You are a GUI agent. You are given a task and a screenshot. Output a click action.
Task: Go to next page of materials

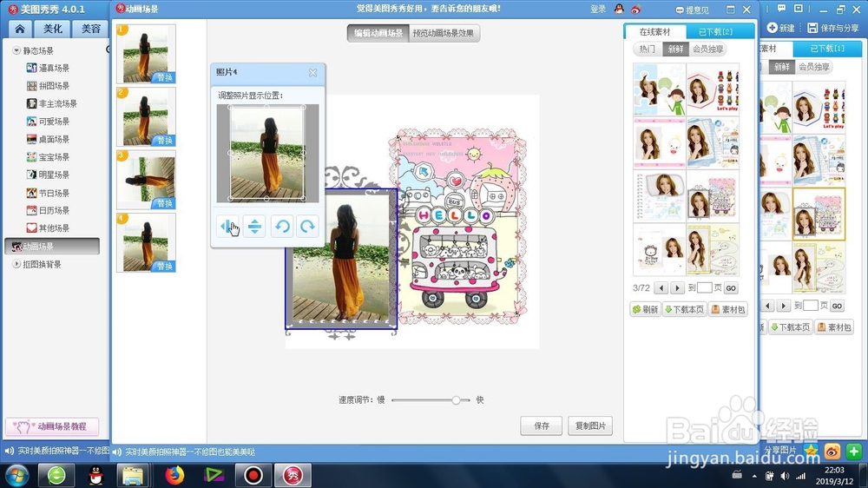678,288
